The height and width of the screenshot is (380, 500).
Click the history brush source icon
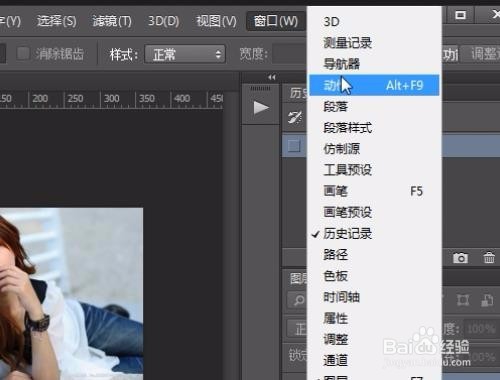[295, 117]
